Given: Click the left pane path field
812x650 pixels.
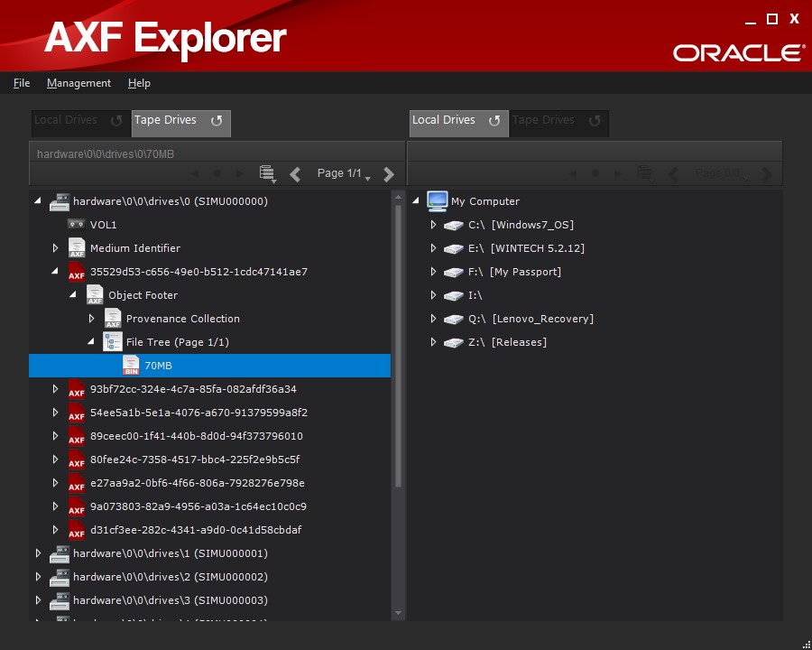Looking at the screenshot, I should 217,154.
